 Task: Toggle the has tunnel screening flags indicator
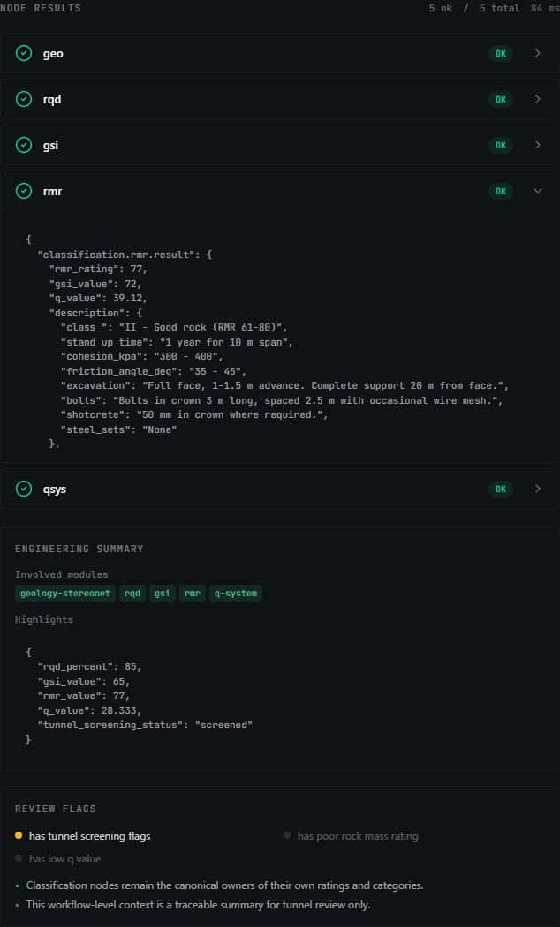(83, 836)
